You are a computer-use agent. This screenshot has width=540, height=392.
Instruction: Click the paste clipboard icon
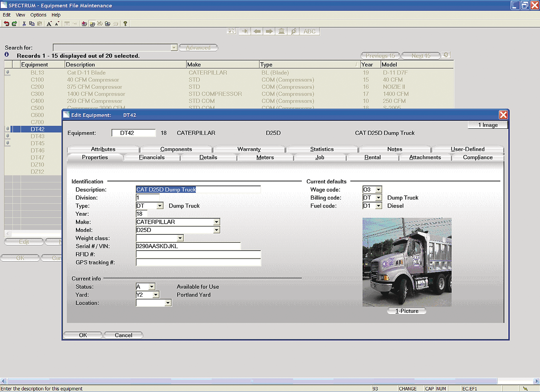(x=40, y=24)
